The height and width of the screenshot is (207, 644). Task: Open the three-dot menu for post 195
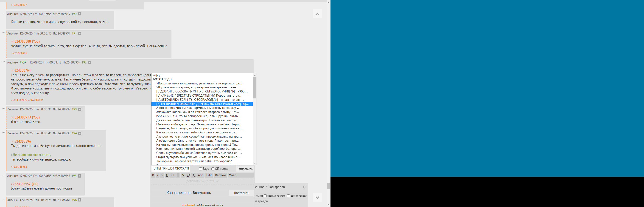(x=3, y=175)
